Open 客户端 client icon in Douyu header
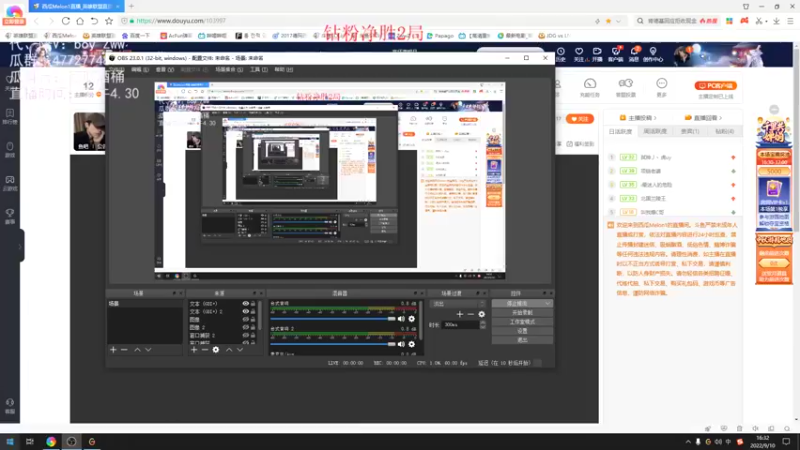The width and height of the screenshot is (800, 450). point(616,54)
